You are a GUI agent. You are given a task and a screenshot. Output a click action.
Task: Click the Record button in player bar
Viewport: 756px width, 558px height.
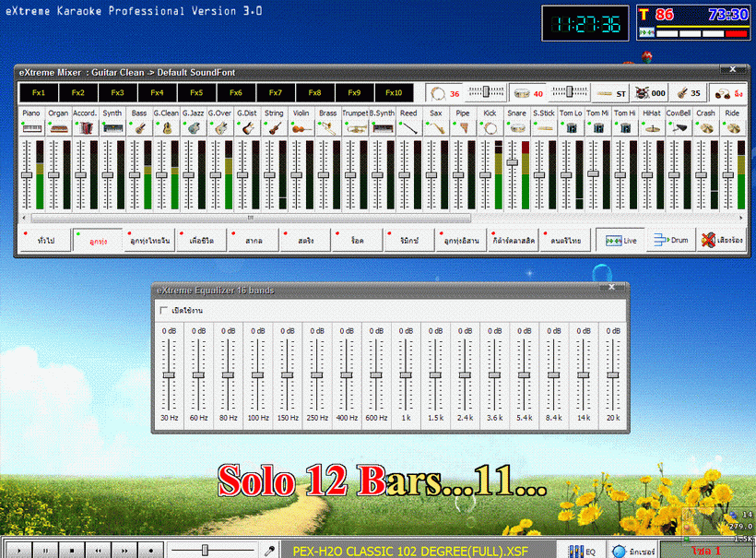[150, 551]
